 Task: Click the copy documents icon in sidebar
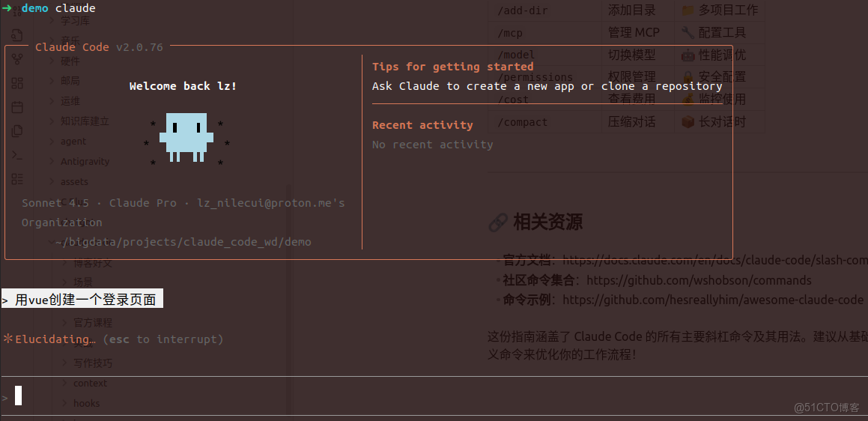tap(17, 131)
